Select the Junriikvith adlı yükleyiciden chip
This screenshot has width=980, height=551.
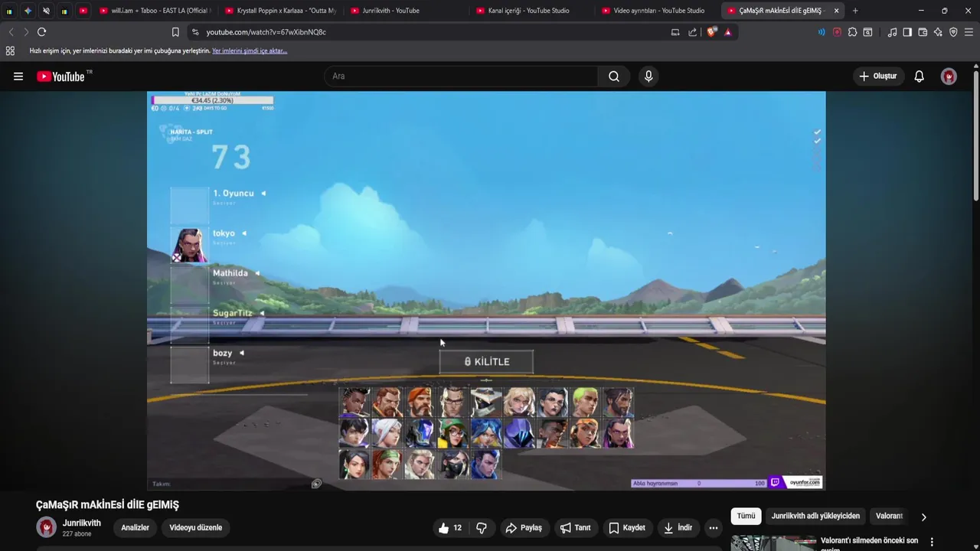tap(815, 516)
